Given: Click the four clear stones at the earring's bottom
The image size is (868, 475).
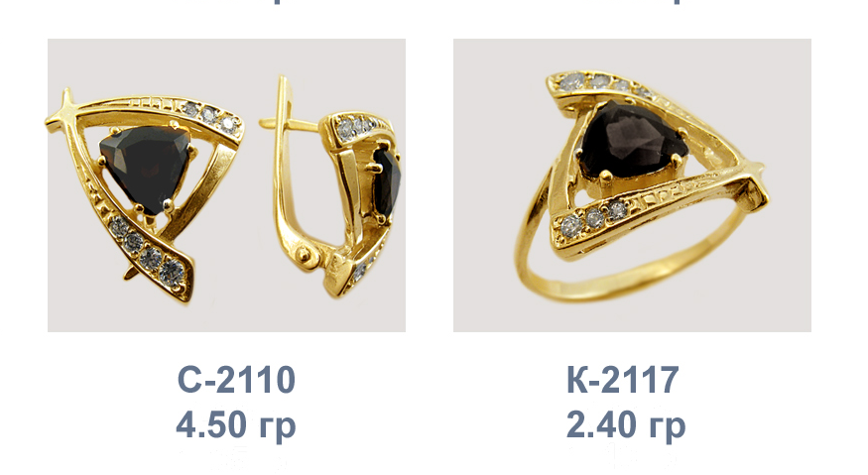Looking at the screenshot, I should pyautogui.click(x=147, y=248).
